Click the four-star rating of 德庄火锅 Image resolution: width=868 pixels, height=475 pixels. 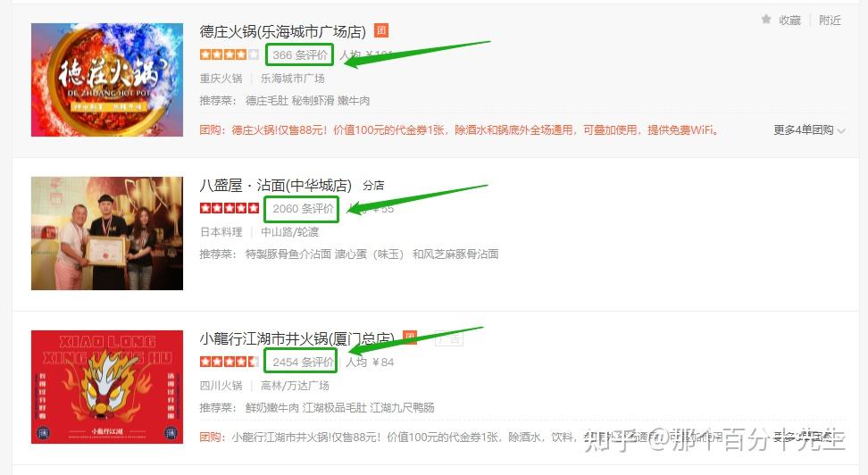coord(230,54)
